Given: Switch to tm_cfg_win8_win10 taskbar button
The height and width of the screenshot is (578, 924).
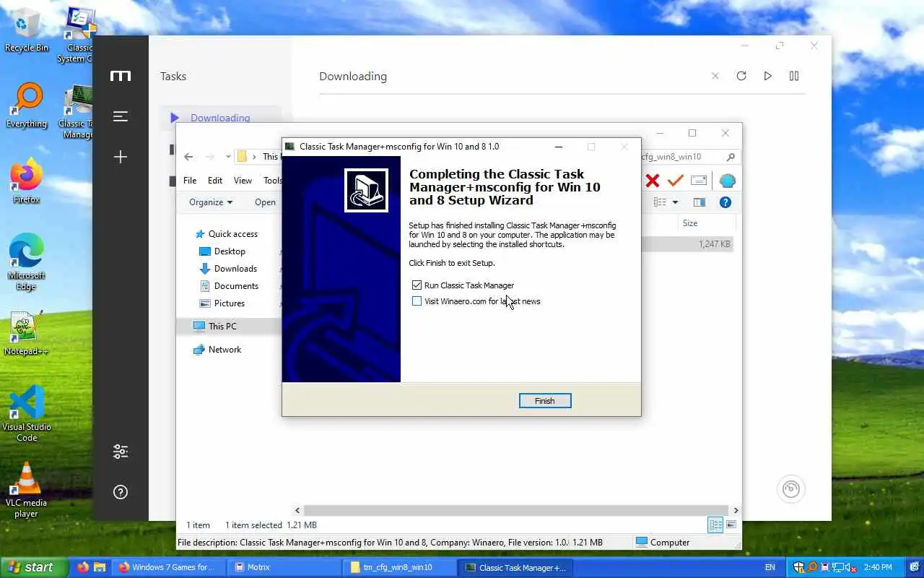Looking at the screenshot, I should tap(399, 567).
